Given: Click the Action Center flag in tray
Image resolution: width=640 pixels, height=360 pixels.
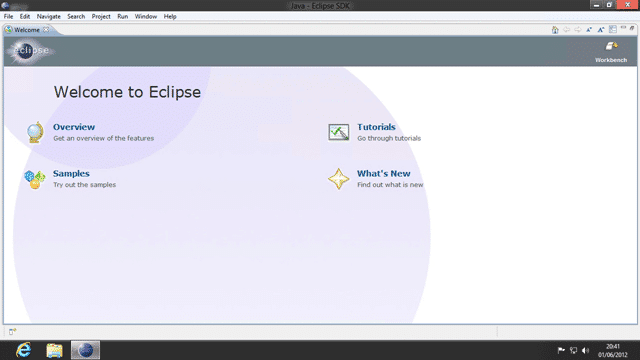Looking at the screenshot, I should pyautogui.click(x=561, y=350).
